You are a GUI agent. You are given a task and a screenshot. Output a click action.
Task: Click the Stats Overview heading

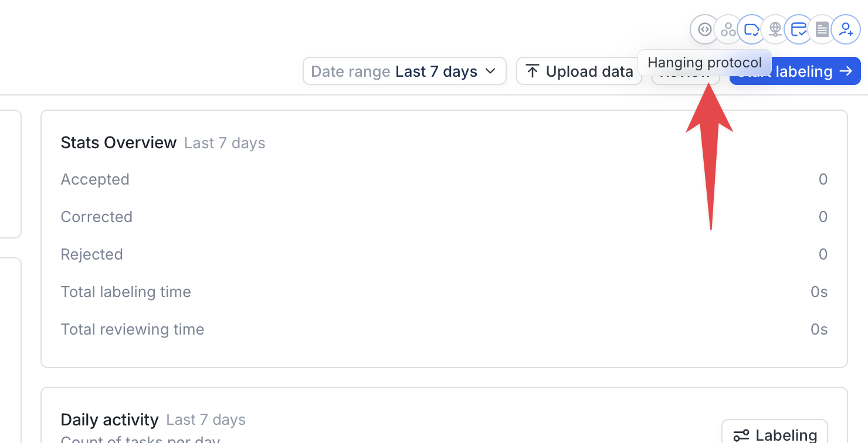[x=118, y=142]
